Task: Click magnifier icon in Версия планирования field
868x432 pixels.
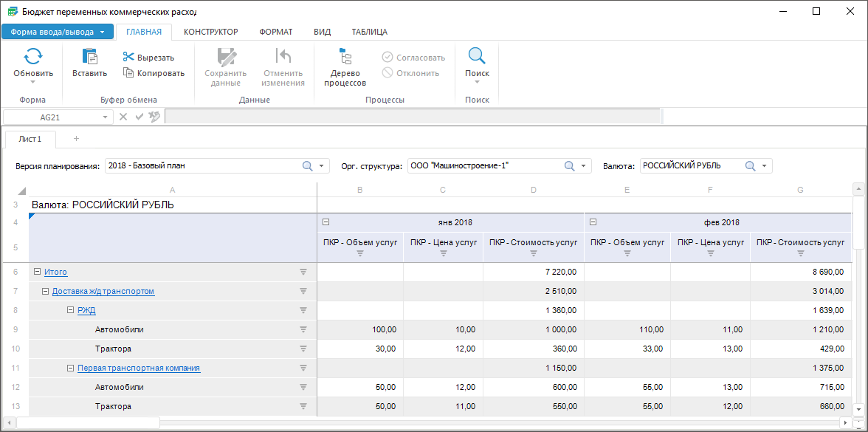Action: 308,166
